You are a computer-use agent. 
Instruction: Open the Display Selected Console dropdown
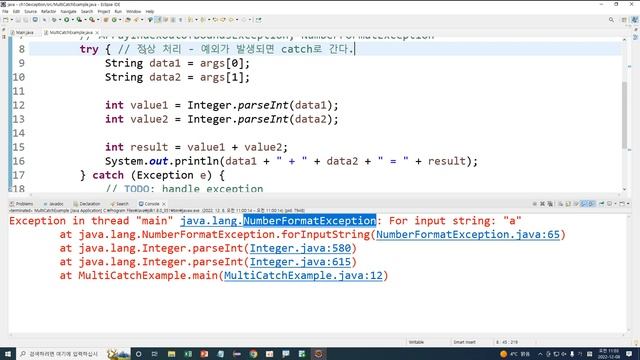click(x=615, y=203)
